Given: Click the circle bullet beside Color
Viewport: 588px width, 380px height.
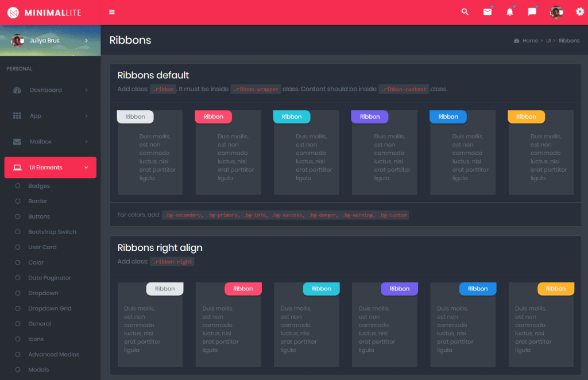Looking at the screenshot, I should click(x=18, y=263).
